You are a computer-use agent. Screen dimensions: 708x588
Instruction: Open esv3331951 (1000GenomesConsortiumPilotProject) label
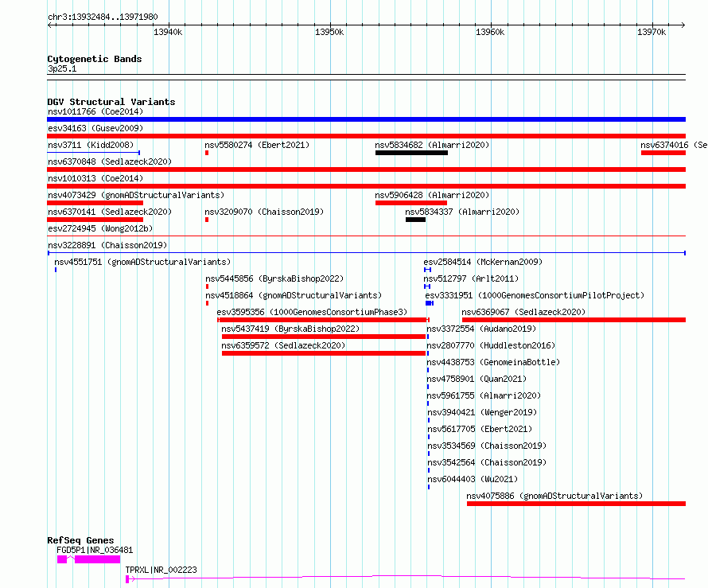(535, 295)
